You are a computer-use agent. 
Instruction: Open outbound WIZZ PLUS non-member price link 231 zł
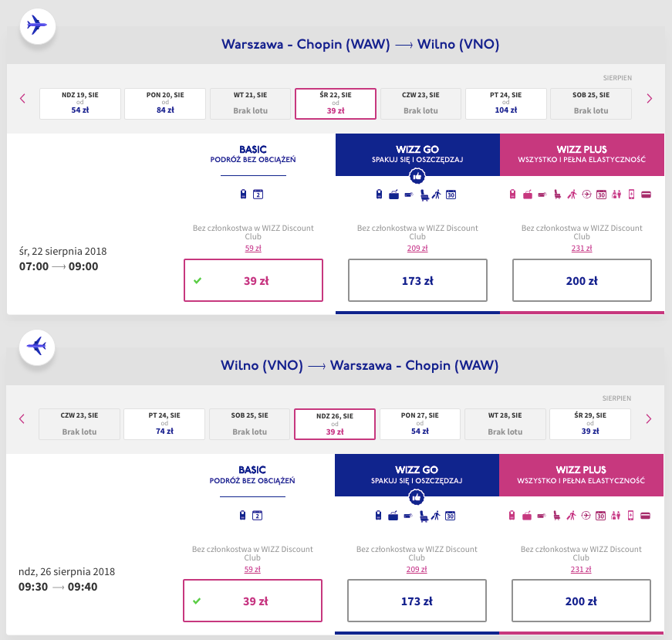click(582, 248)
